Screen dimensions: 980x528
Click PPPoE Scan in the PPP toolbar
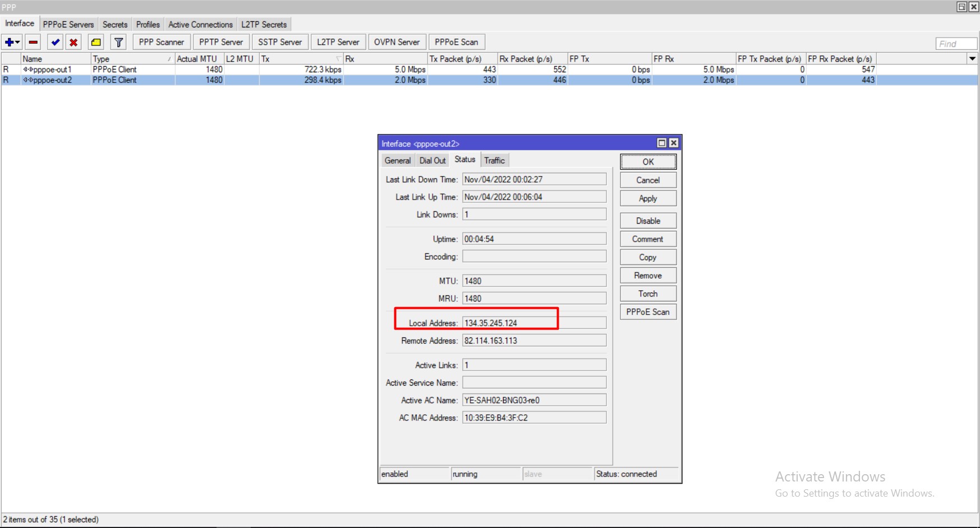(x=457, y=42)
